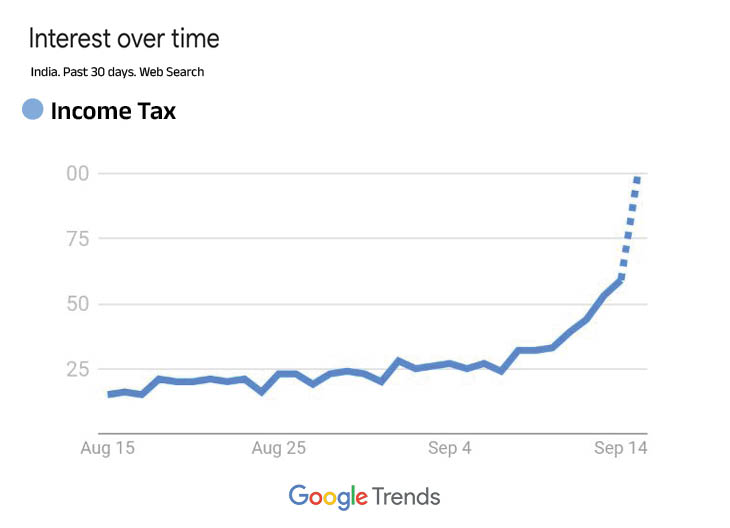Screen dimensions: 730x528
Task: Click the Sep 14 x-axis label
Action: [x=622, y=449]
